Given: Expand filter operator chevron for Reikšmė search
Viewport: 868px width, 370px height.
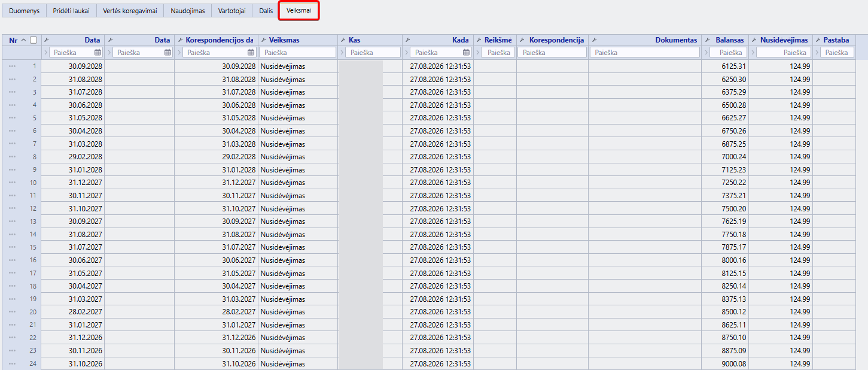Looking at the screenshot, I should [477, 53].
